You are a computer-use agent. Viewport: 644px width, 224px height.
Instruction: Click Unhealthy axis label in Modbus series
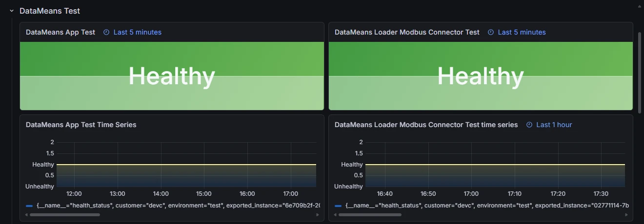click(x=348, y=187)
